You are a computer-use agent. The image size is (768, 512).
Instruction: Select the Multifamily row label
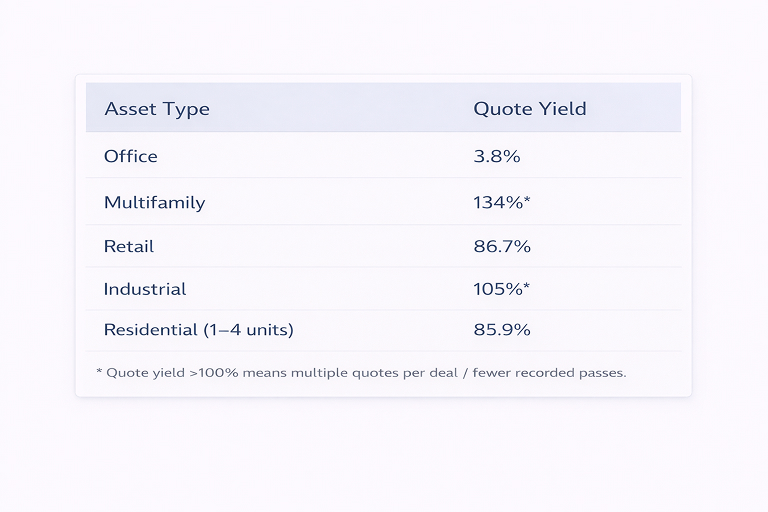(x=154, y=202)
